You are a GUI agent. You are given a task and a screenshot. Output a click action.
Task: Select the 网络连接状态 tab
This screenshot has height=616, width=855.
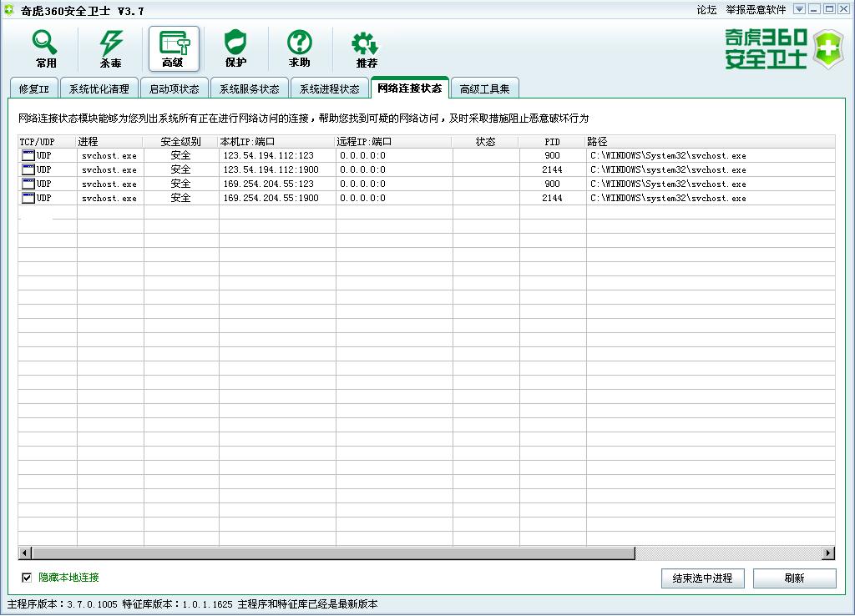coord(409,88)
